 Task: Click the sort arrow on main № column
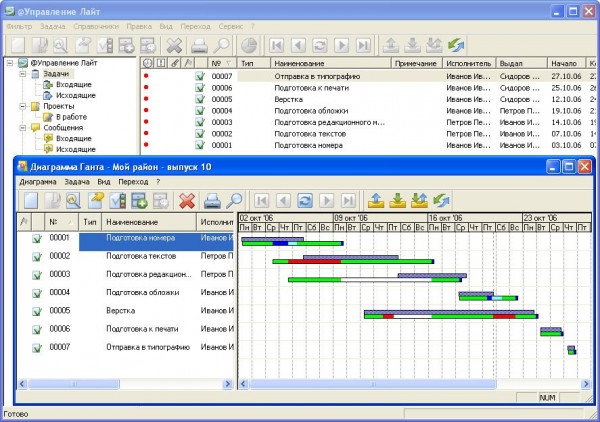pos(228,64)
